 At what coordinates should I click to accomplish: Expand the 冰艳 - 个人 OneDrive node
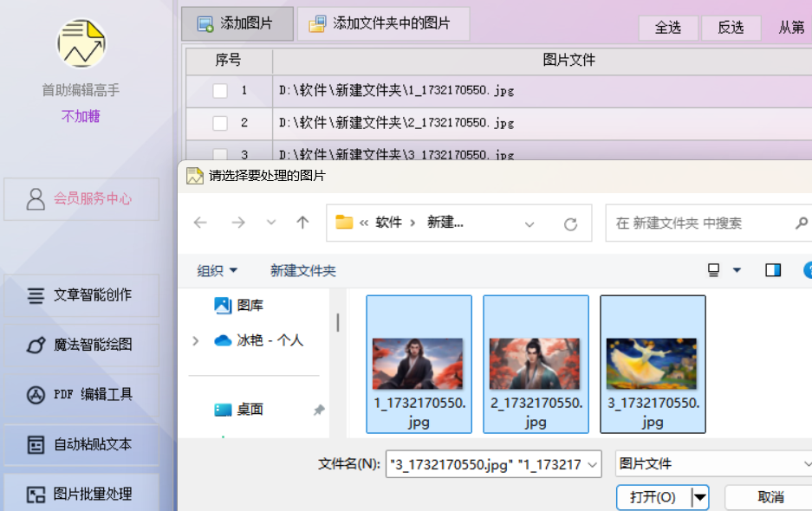click(195, 340)
